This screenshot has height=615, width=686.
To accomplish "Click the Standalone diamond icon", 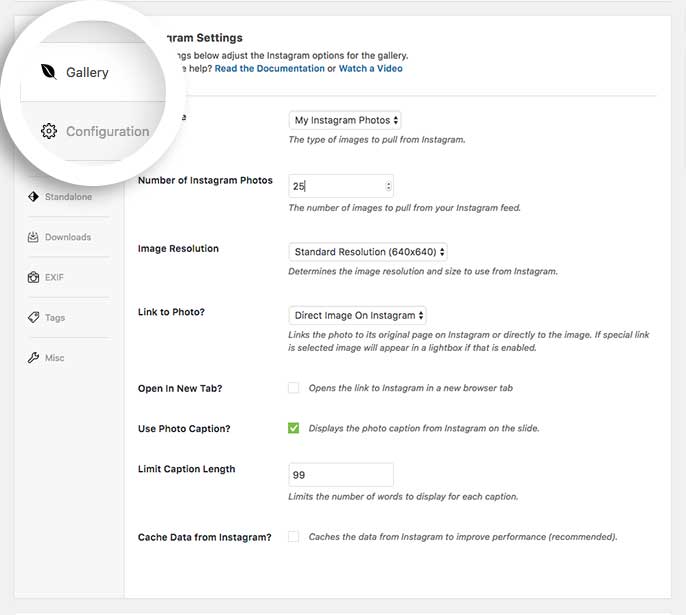I will (x=33, y=196).
